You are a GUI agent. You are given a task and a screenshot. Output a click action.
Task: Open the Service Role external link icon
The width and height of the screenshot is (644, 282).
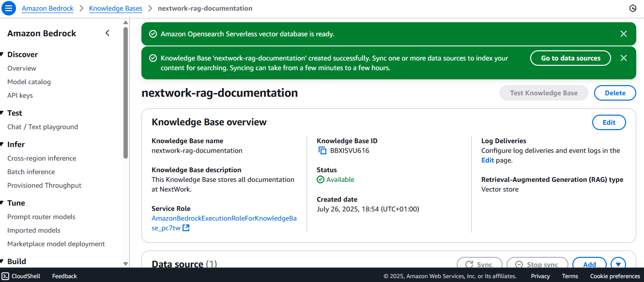tap(186, 228)
